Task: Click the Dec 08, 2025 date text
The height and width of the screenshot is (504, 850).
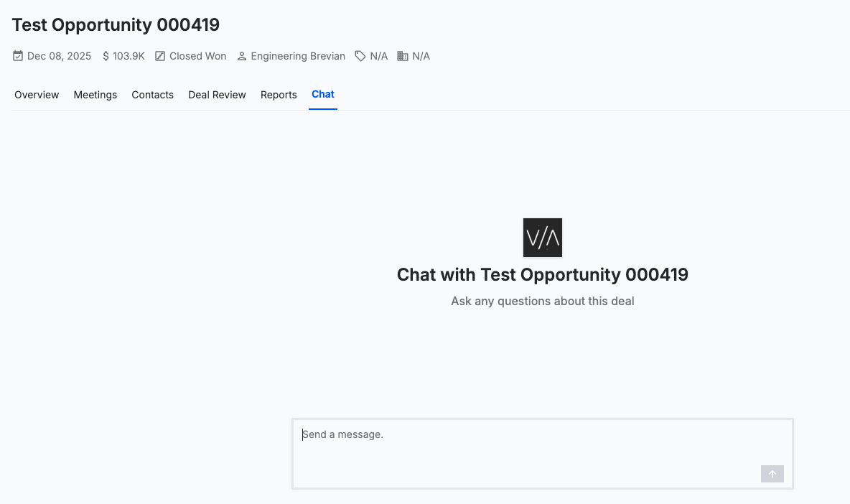Action: pyautogui.click(x=59, y=55)
